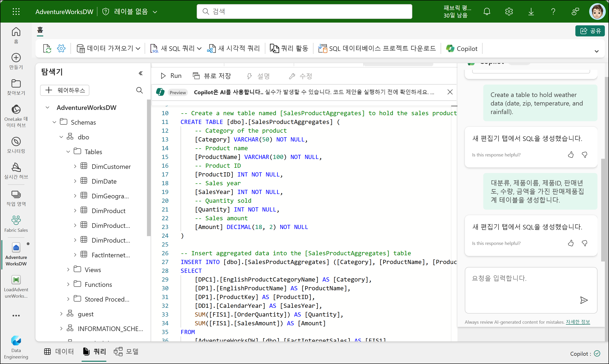
Task: Open user profile avatar
Action: pos(597,12)
